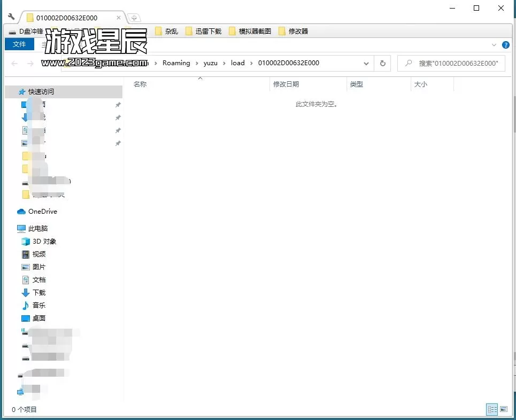Open the 3D 对象 folder
516x420 pixels.
coord(44,242)
